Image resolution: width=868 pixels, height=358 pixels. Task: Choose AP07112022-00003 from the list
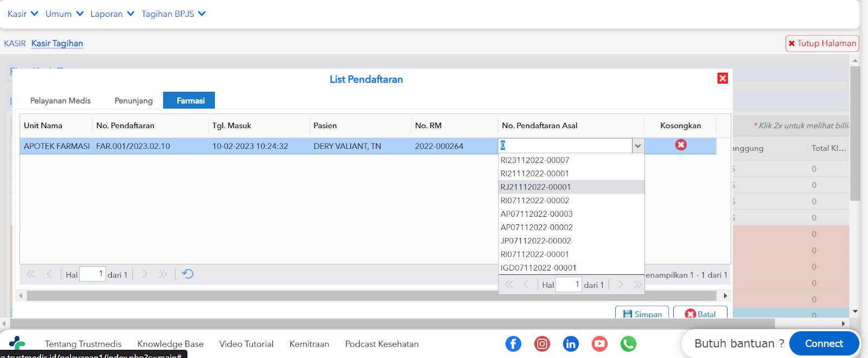tap(571, 214)
